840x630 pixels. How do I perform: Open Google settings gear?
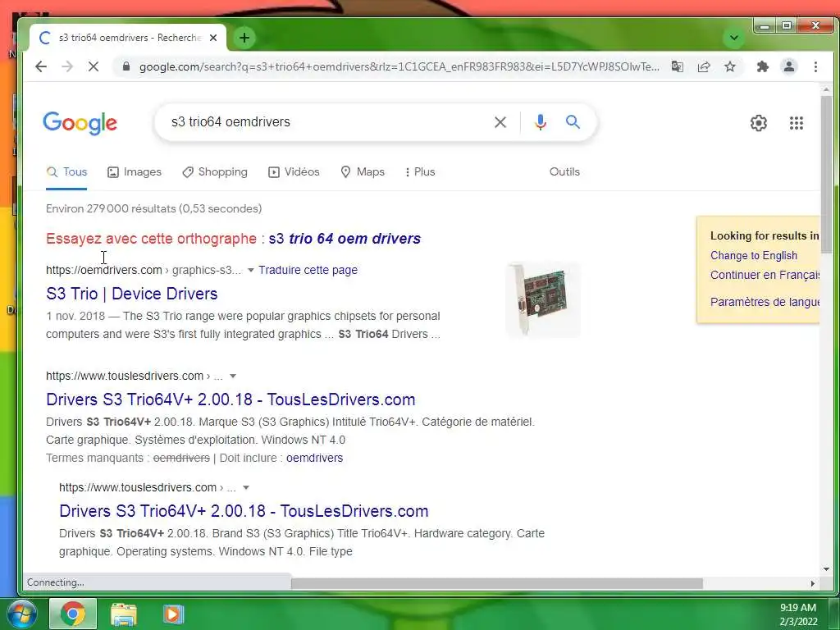point(758,123)
